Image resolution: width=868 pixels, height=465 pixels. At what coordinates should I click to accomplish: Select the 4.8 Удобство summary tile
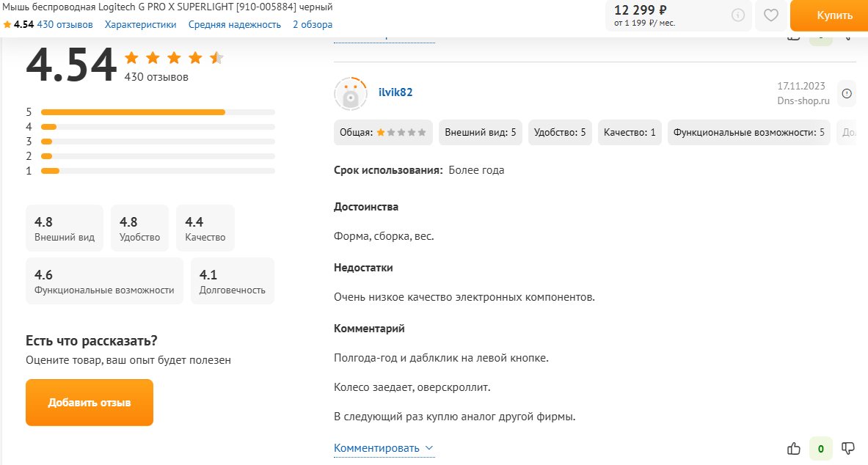pos(139,228)
